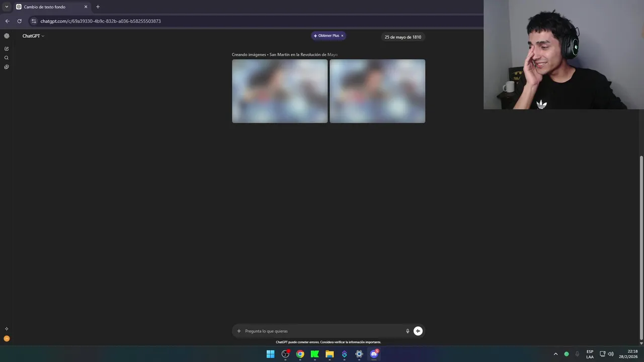Screen dimensions: 644x362
Task: Open the Windows Start menu
Action: [x=270, y=354]
